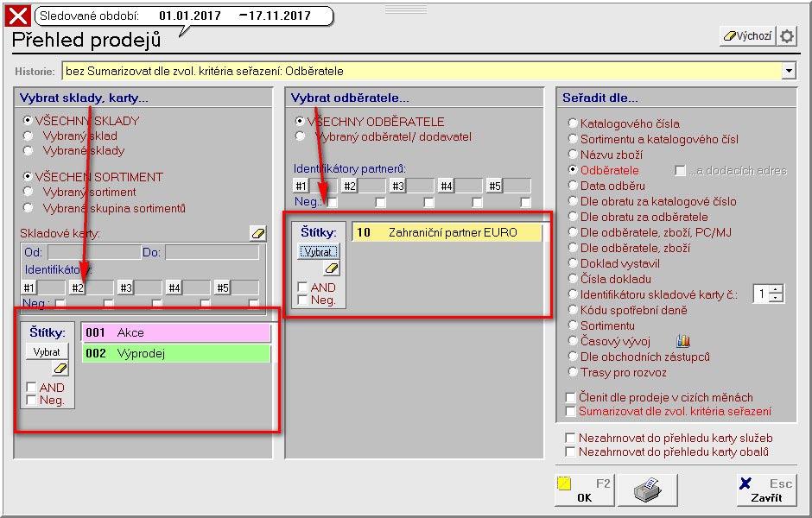Screen dimensions: 812x518
Task: Click the Výchozí reset button
Action: click(747, 36)
